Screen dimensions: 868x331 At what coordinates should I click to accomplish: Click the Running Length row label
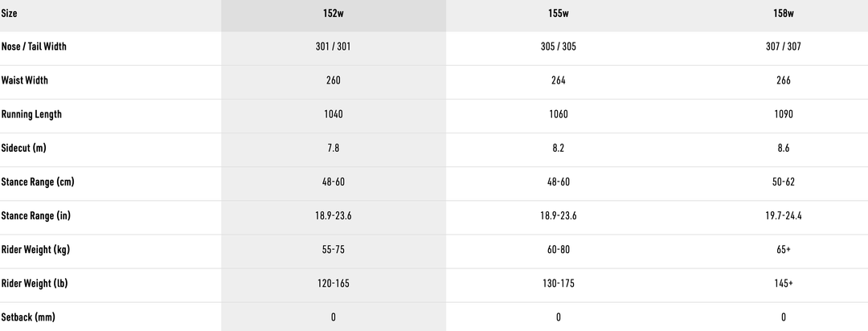coord(31,114)
